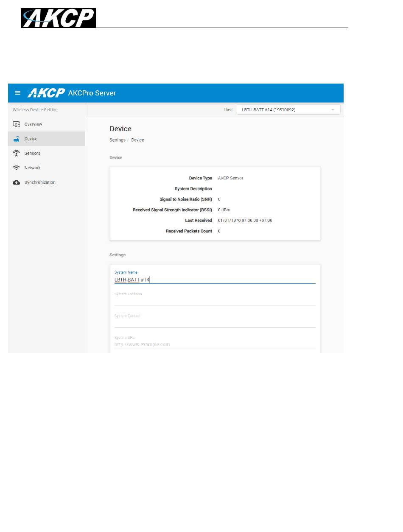Go to the Synchronization menu label

pos(40,182)
